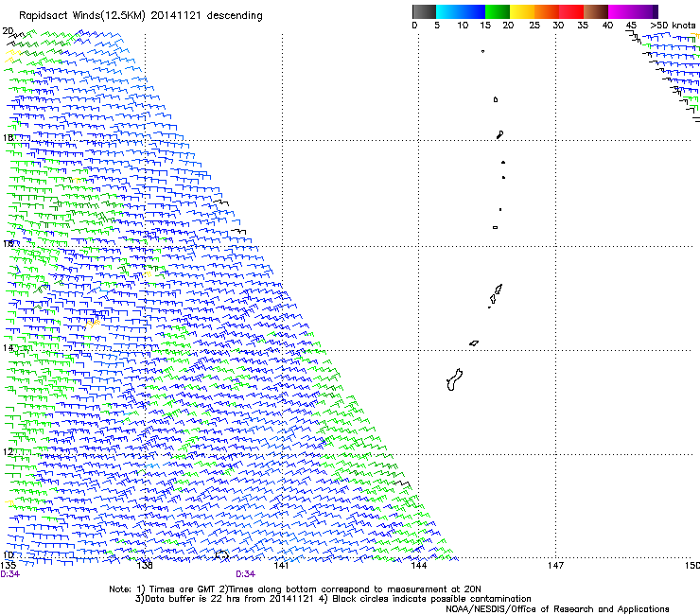The width and height of the screenshot is (700, 615).
Task: Click the small island outline just below 20N
Action: point(482,51)
